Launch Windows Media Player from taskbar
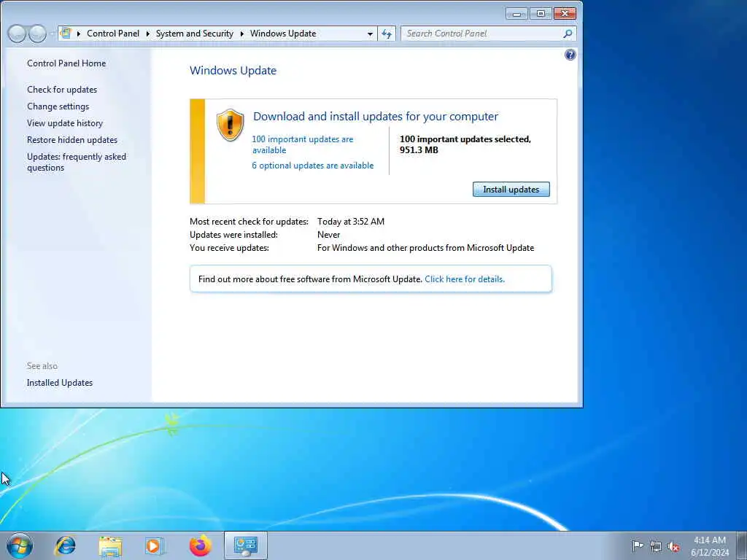Image resolution: width=747 pixels, height=560 pixels. click(155, 546)
